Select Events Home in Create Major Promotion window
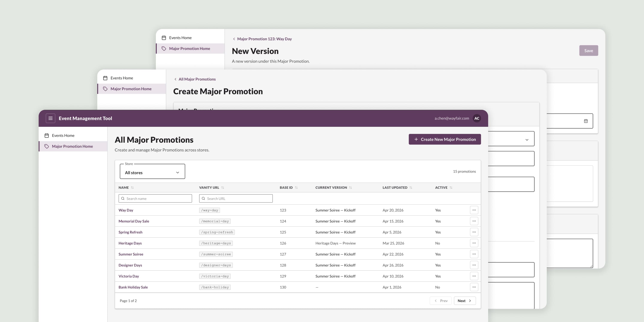 132,78
